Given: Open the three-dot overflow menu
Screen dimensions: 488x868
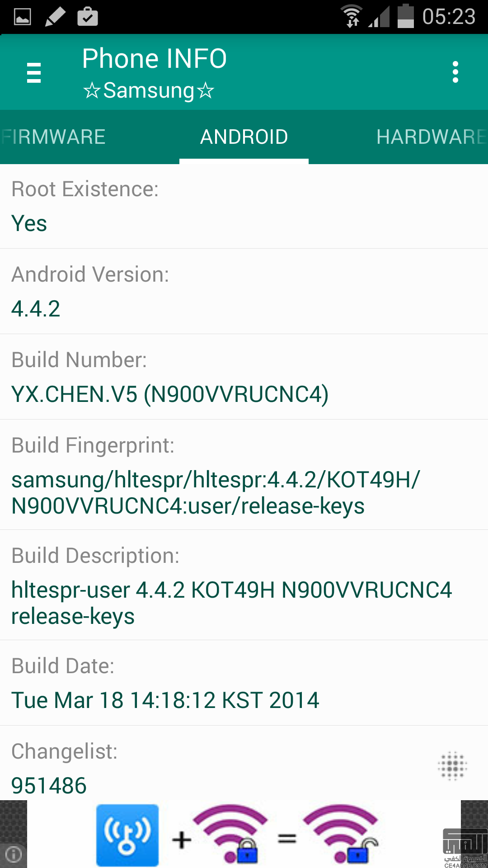Looking at the screenshot, I should point(455,72).
